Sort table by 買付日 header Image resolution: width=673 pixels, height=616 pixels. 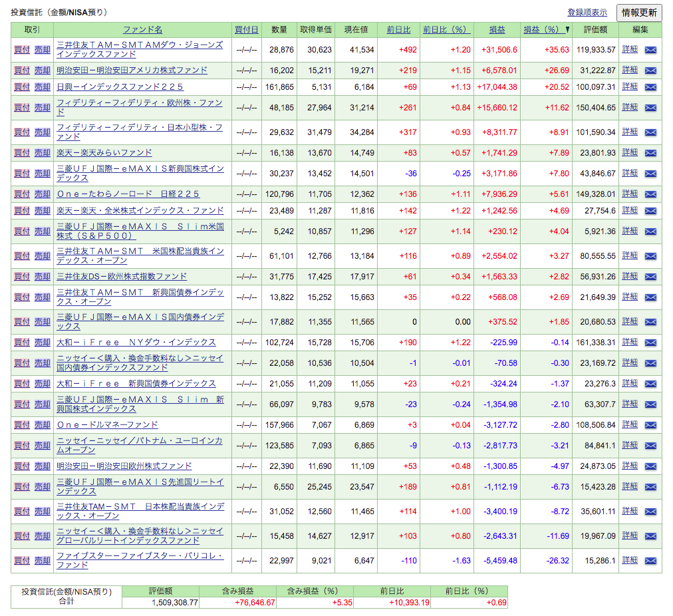click(x=246, y=30)
